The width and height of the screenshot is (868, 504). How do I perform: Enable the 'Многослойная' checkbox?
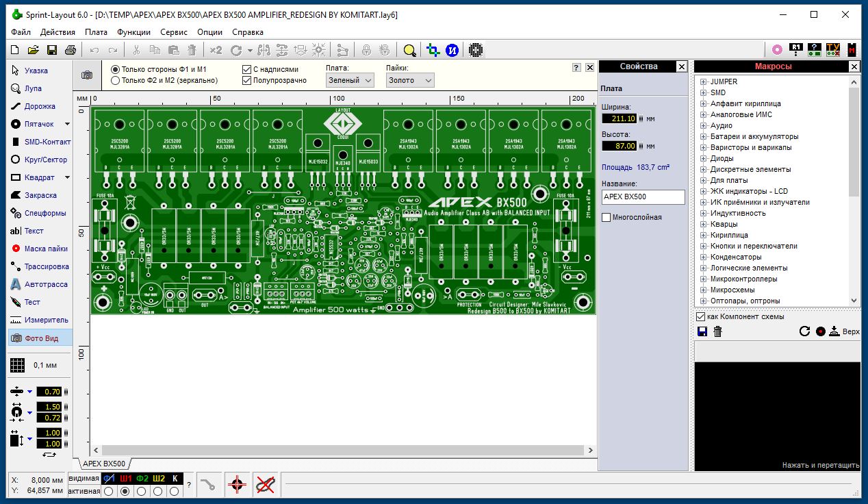[606, 217]
